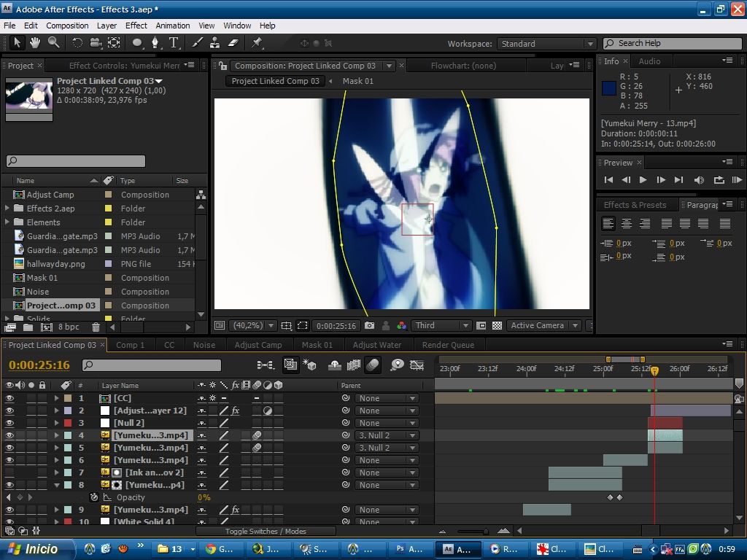Select the Rotation tool
The height and width of the screenshot is (560, 747).
coord(77,43)
